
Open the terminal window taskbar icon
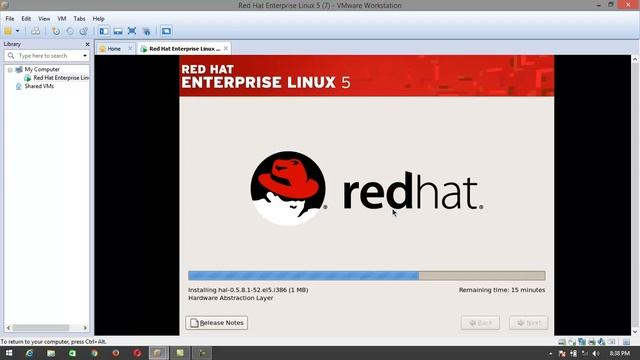tap(202, 353)
